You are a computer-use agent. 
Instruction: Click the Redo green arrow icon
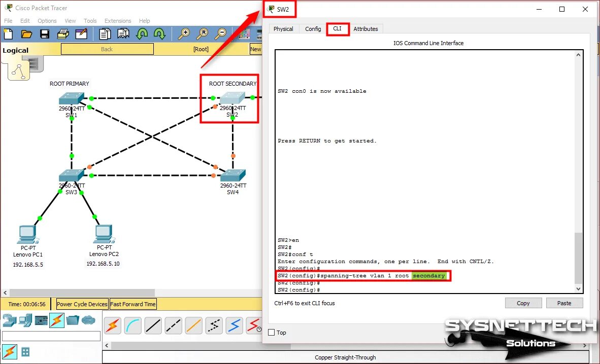point(159,34)
